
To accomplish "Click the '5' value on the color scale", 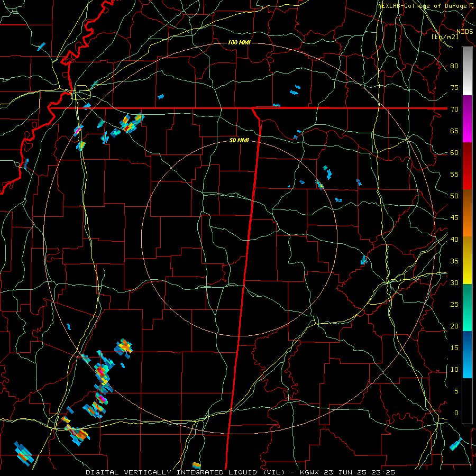I will coord(456,391).
